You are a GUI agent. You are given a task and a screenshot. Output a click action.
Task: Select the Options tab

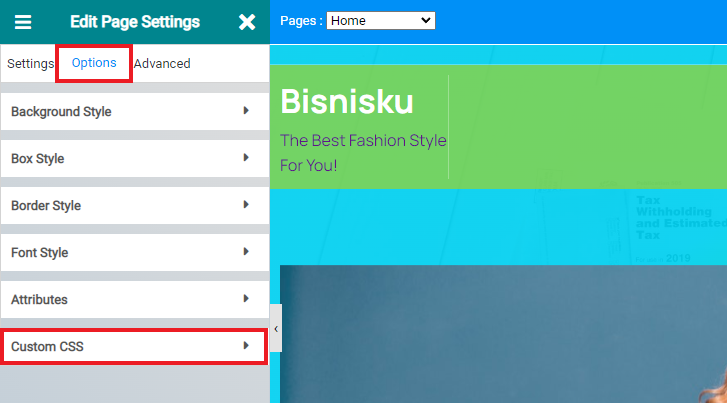point(94,63)
